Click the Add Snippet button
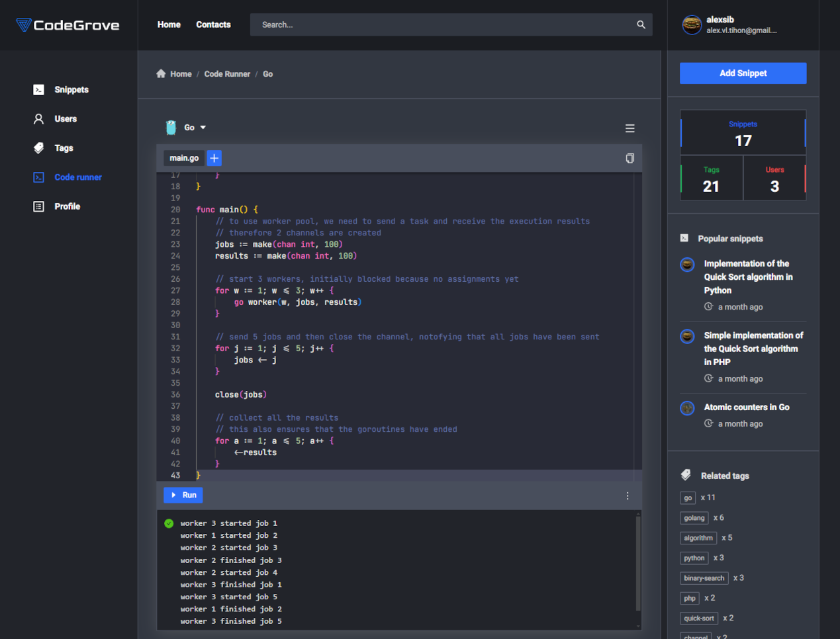Screen dimensions: 840x639 [x=743, y=73]
